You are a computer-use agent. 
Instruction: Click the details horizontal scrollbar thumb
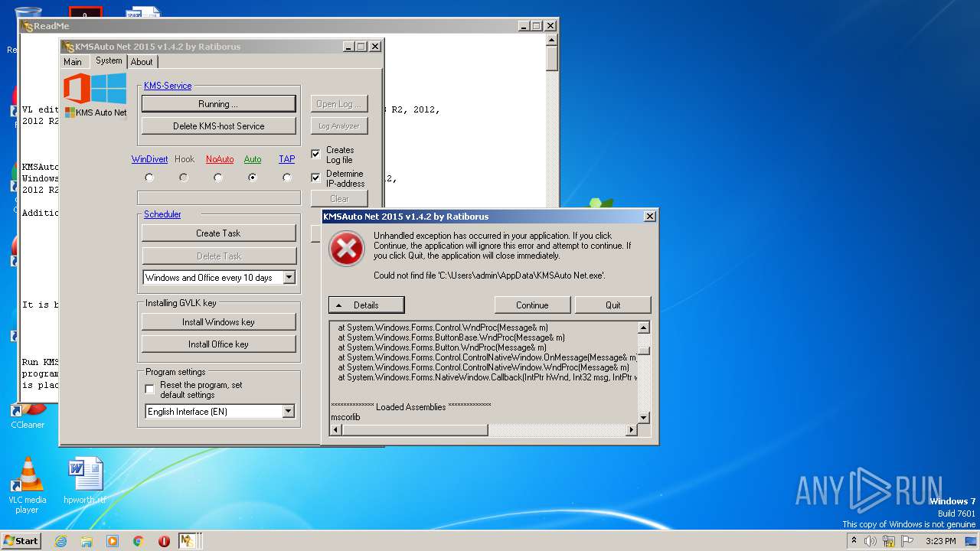415,430
